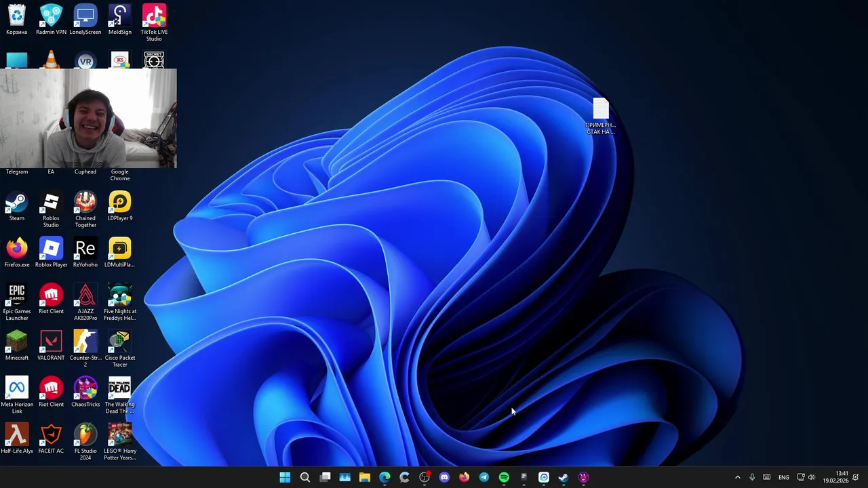Select the Google Chrome desktop label
The image size is (868, 488).
pyautogui.click(x=120, y=175)
